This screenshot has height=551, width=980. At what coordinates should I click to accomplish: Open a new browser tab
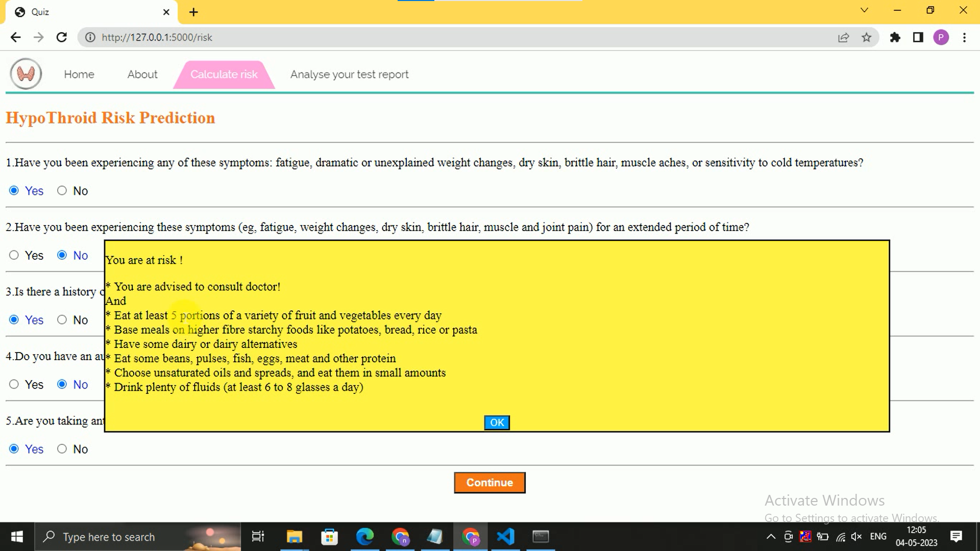[x=193, y=12]
